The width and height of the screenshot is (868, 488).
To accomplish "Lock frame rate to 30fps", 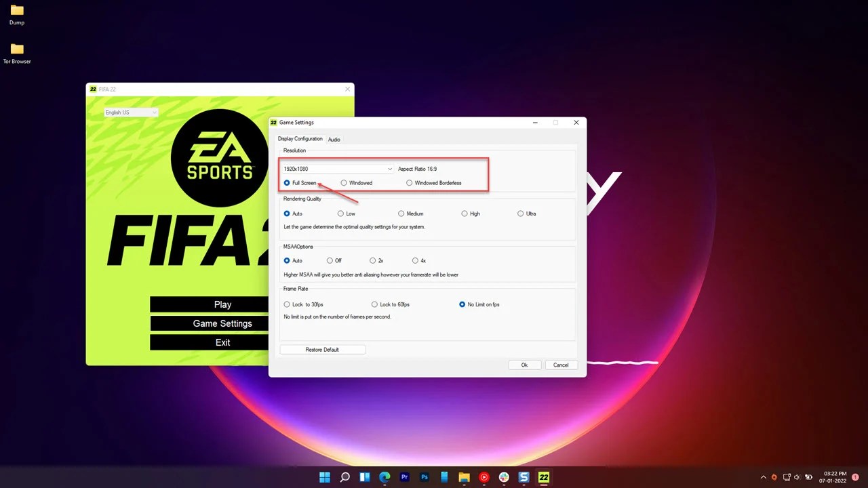I will click(x=304, y=304).
